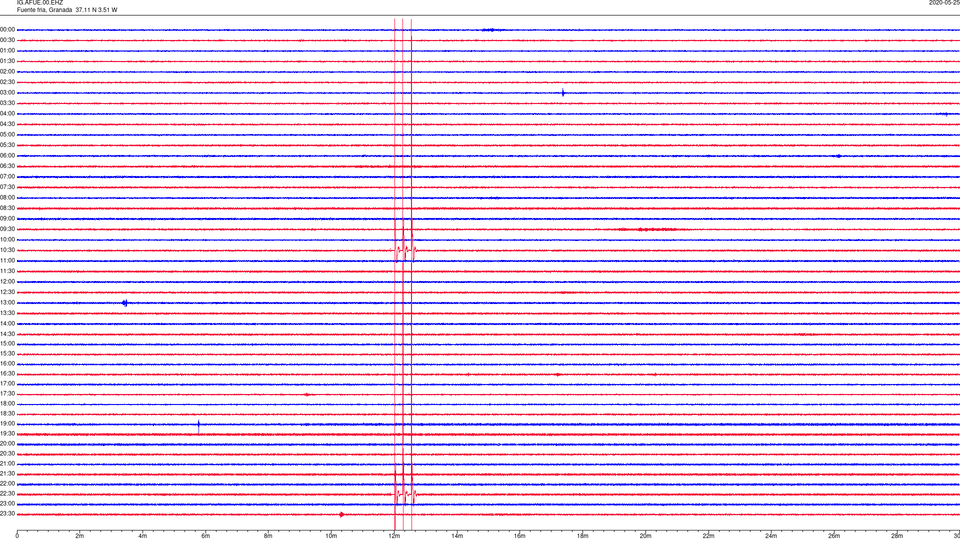The width and height of the screenshot is (960, 540).
Task: Select the 05:30 trace label
Action: (x=7, y=145)
